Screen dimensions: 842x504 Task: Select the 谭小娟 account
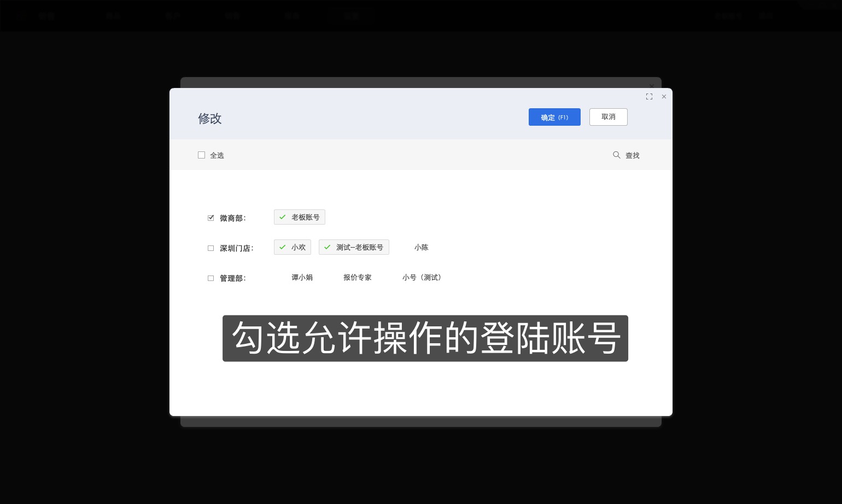click(x=302, y=277)
